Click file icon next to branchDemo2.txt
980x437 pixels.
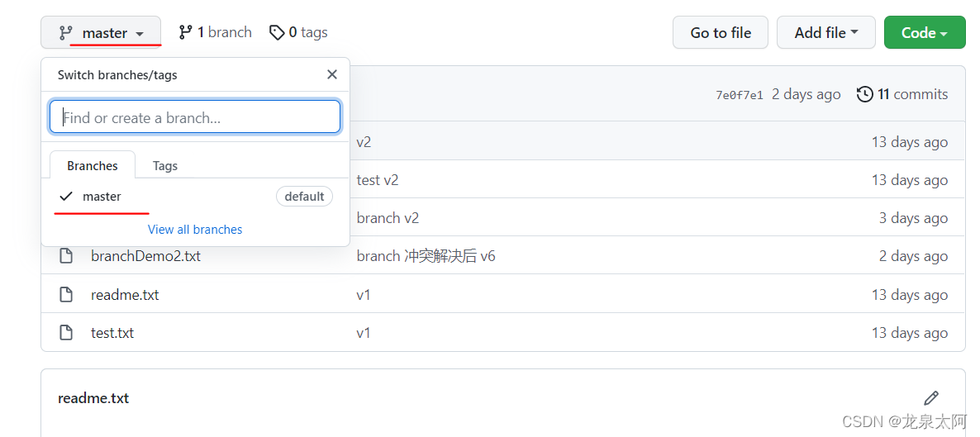click(x=66, y=256)
